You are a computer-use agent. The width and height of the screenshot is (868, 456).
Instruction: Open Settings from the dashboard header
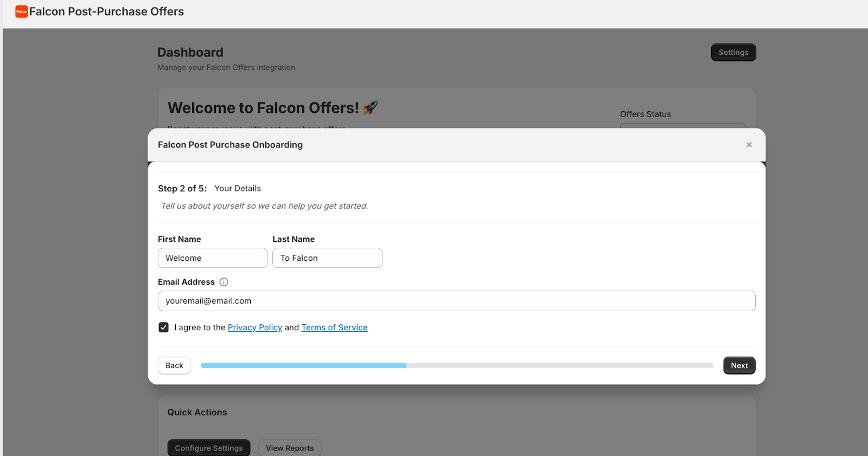tap(733, 53)
